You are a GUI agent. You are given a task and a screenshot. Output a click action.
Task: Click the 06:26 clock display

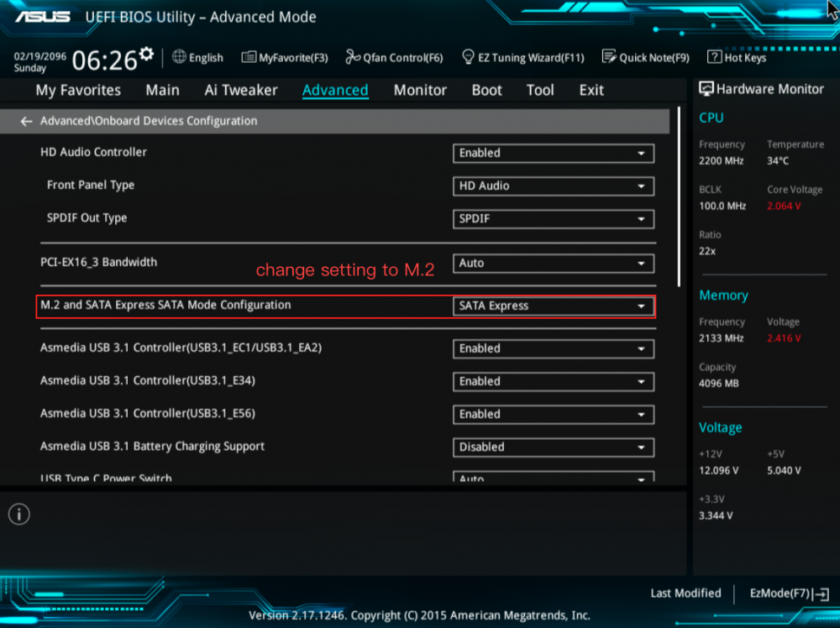[104, 60]
